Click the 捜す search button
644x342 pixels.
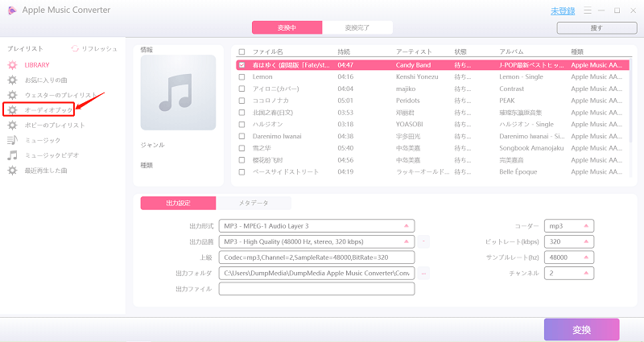click(x=597, y=28)
